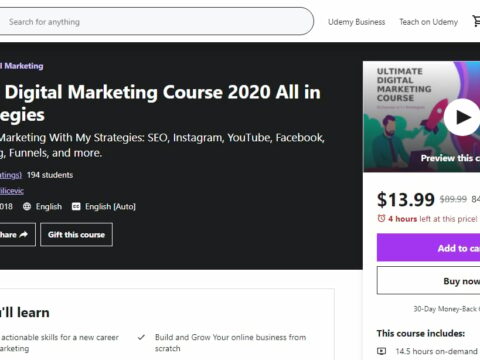
Task: Click the 14.5 hours on-demand text
Action: (x=436, y=351)
